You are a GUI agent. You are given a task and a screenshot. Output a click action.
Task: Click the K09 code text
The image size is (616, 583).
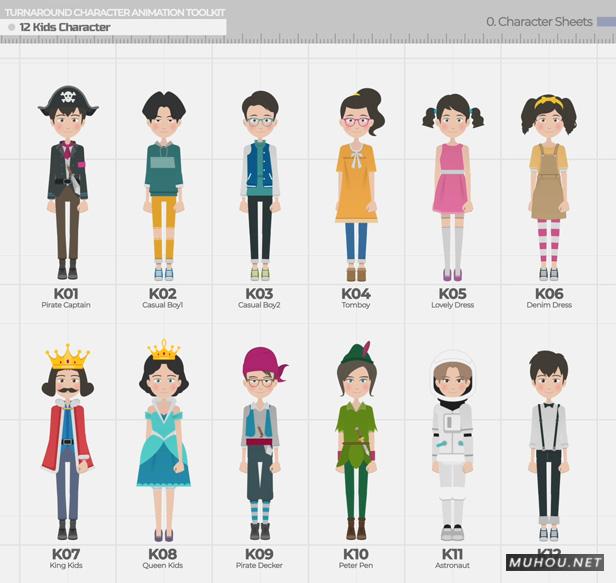[x=259, y=554]
